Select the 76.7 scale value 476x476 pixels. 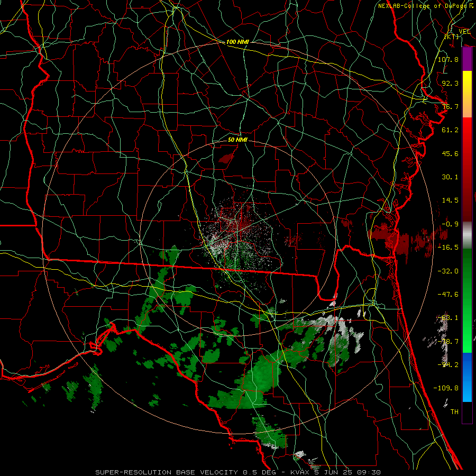tap(450, 106)
